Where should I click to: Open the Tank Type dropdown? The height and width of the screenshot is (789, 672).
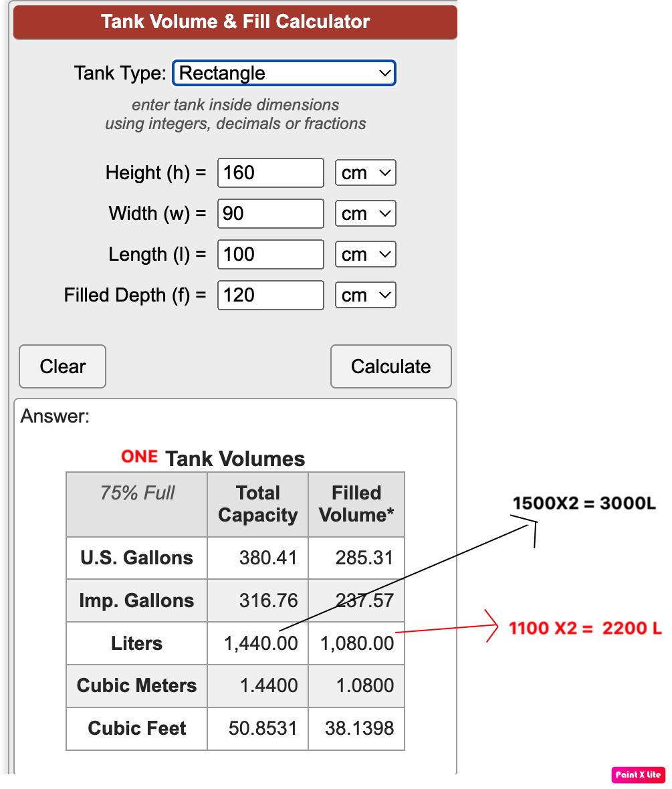coord(284,73)
